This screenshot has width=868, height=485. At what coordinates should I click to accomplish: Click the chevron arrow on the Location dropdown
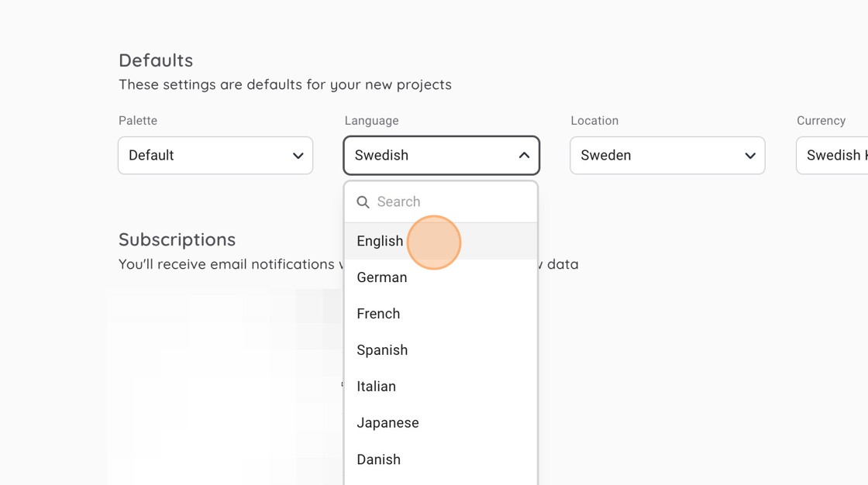[x=749, y=156]
